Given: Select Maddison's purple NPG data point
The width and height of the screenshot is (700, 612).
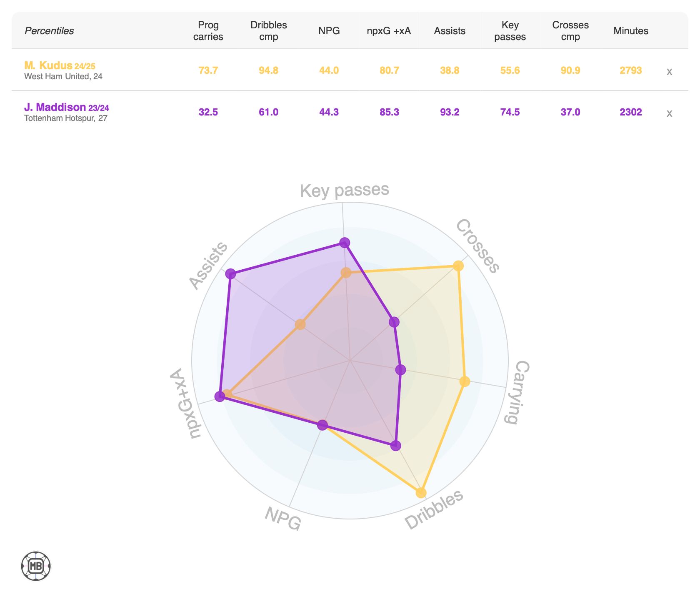Looking at the screenshot, I should click(x=322, y=425).
